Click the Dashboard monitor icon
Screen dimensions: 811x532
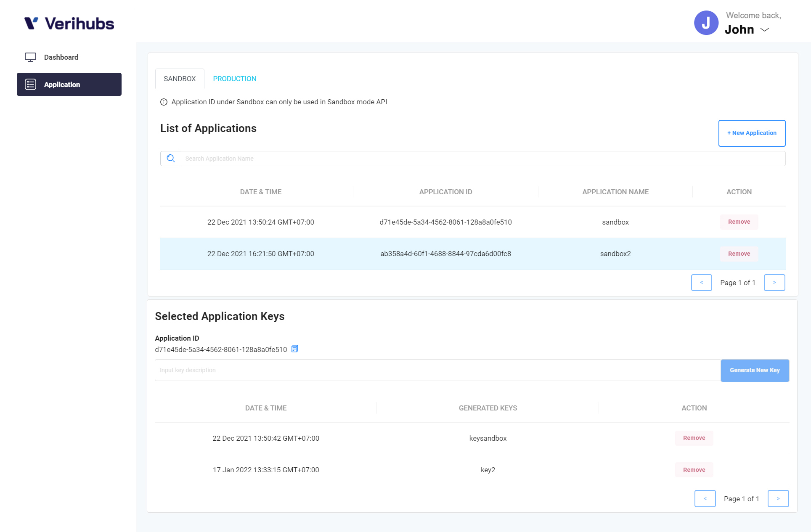pos(30,57)
